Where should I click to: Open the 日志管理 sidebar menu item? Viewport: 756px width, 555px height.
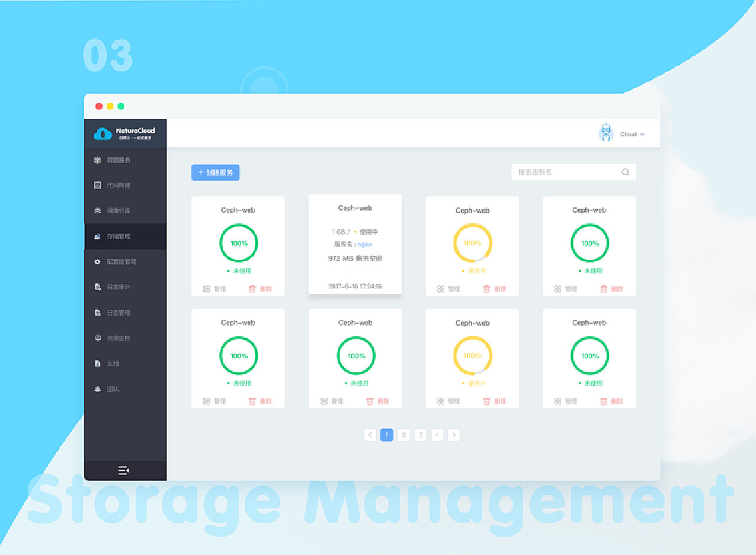[x=125, y=313]
